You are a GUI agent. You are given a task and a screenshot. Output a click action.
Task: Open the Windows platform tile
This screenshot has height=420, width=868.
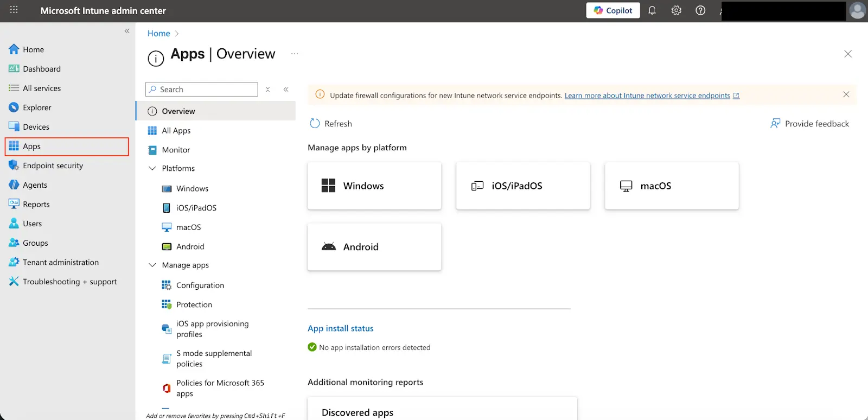(x=374, y=186)
